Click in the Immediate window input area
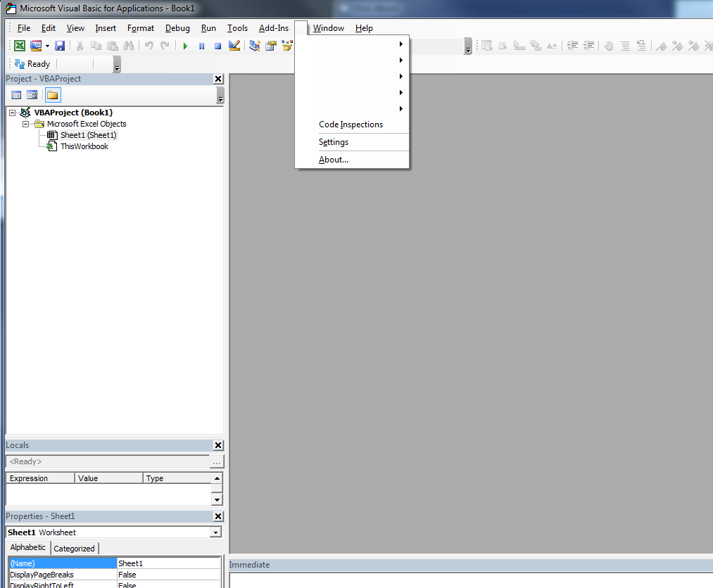This screenshot has width=713, height=588. 471,581
